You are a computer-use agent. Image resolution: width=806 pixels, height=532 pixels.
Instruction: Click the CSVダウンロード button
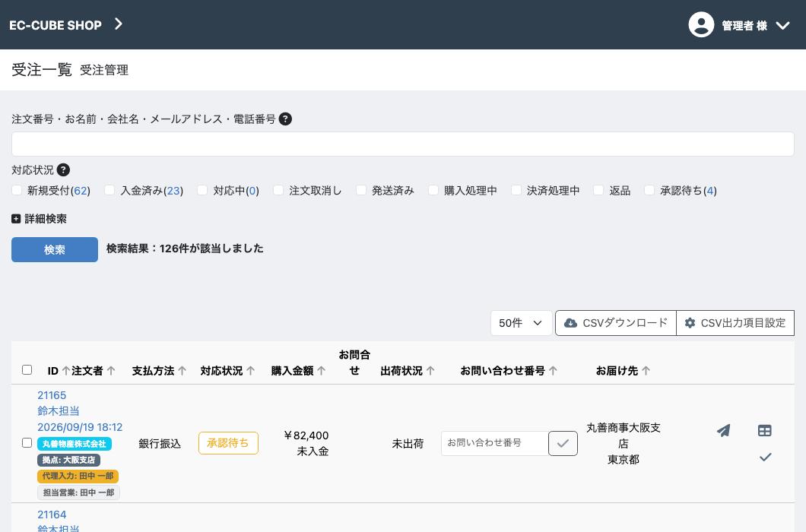pyautogui.click(x=616, y=323)
